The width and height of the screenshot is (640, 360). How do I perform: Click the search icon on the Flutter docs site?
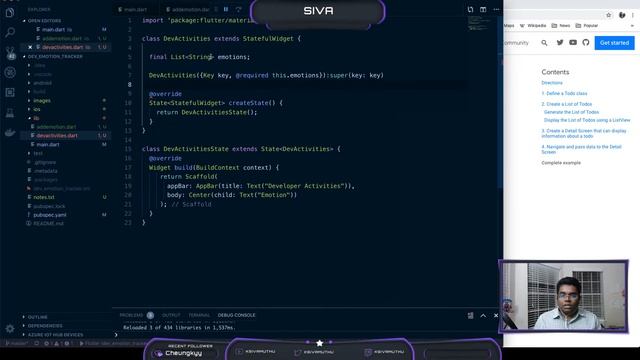pyautogui.click(x=544, y=43)
